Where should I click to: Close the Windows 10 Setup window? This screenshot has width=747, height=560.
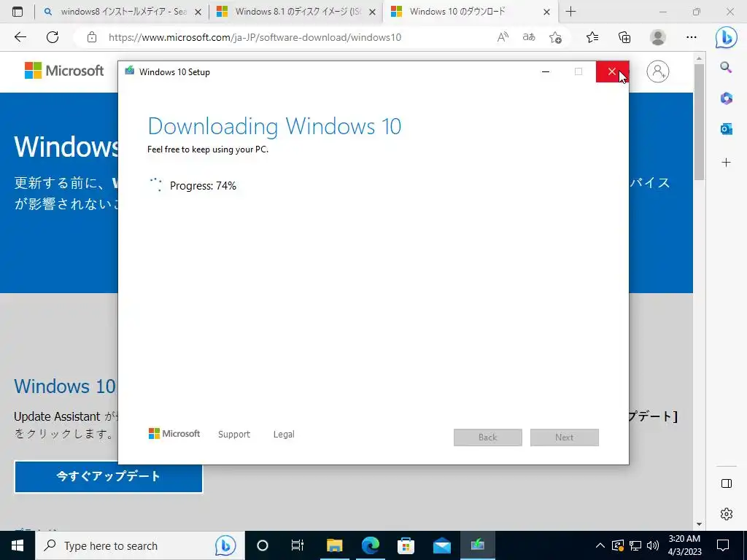(x=612, y=72)
